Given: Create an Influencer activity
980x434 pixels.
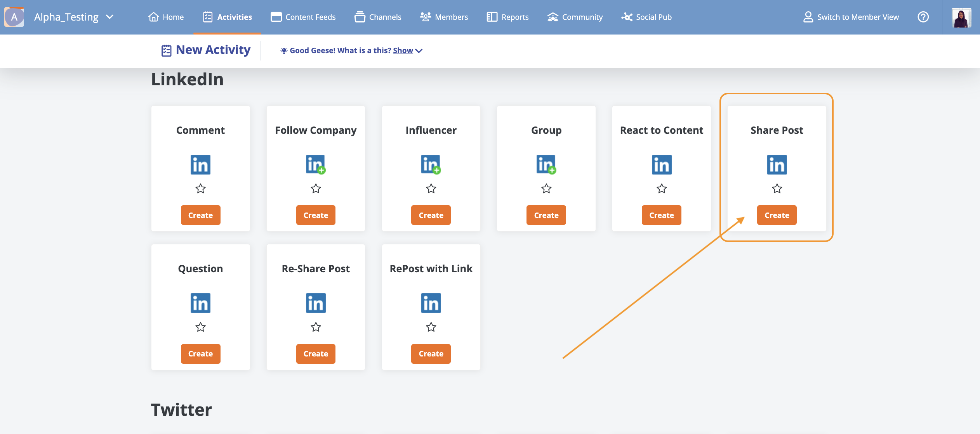Looking at the screenshot, I should pyautogui.click(x=431, y=215).
